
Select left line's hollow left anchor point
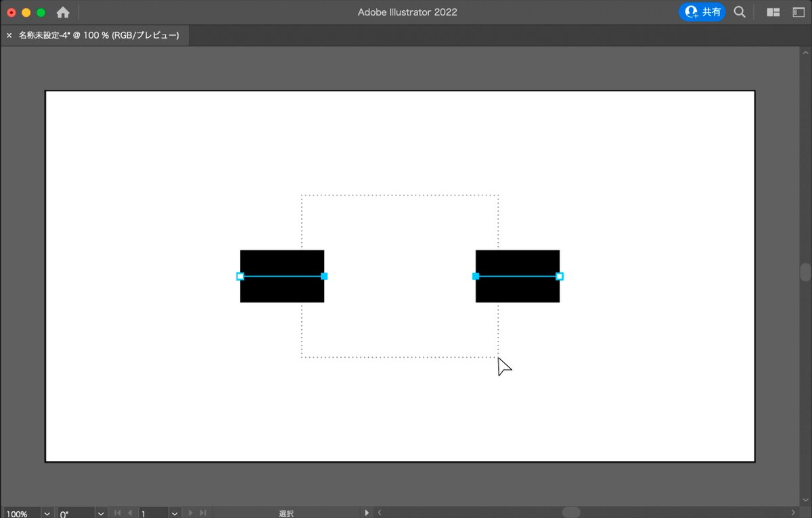pyautogui.click(x=240, y=276)
